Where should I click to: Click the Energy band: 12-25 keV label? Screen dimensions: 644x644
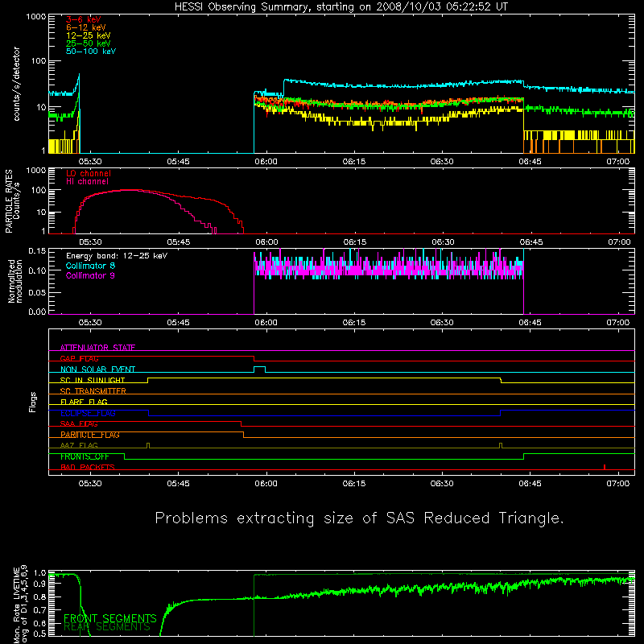click(117, 256)
